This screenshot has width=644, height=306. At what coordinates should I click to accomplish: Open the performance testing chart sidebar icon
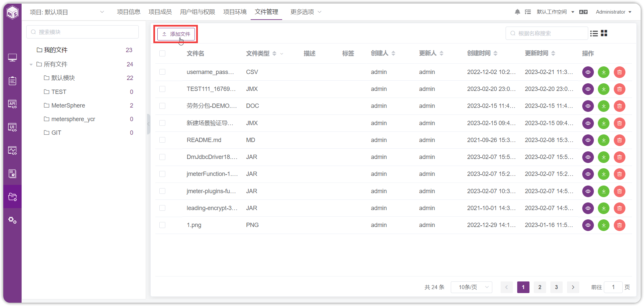point(12,150)
